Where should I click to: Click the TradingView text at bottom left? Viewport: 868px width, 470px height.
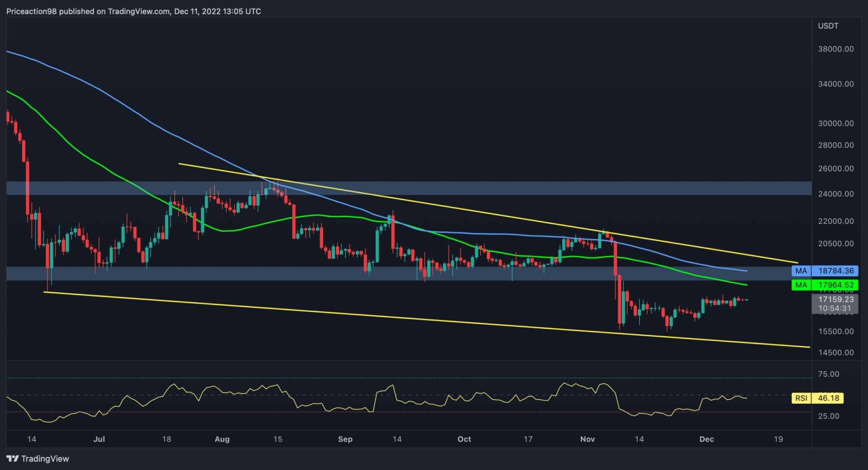pos(45,459)
